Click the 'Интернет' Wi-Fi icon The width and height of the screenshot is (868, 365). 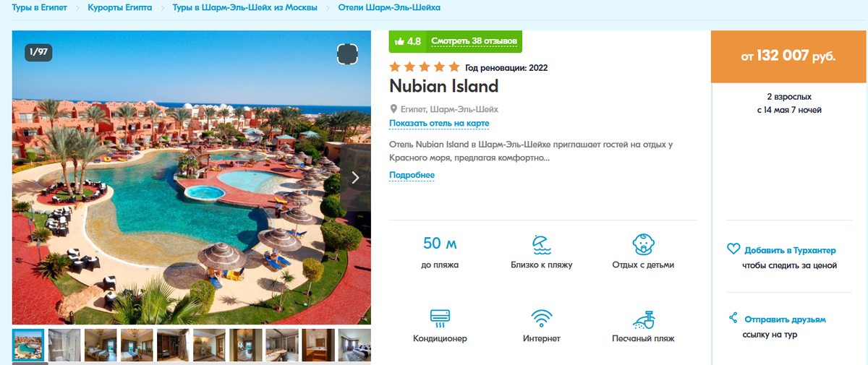[542, 317]
